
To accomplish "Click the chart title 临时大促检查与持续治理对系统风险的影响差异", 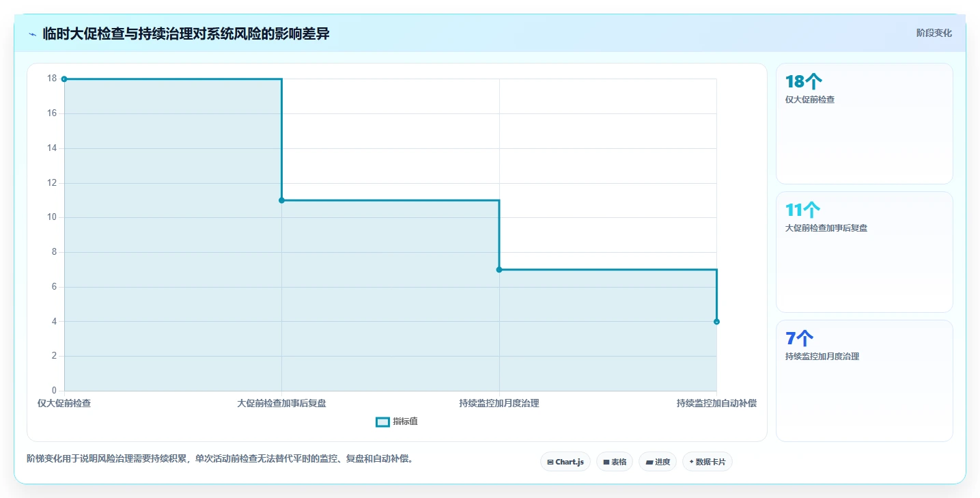I will click(186, 33).
